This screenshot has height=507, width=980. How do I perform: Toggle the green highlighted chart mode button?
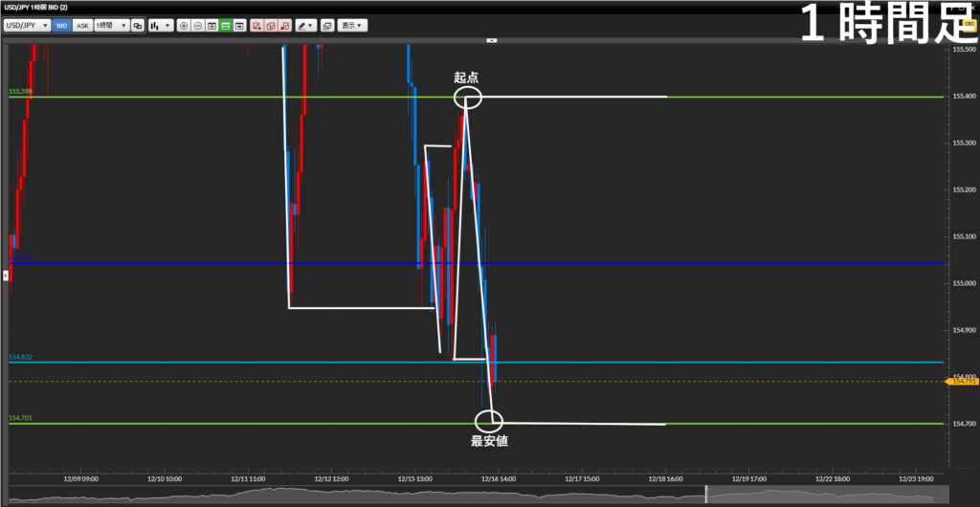[225, 26]
